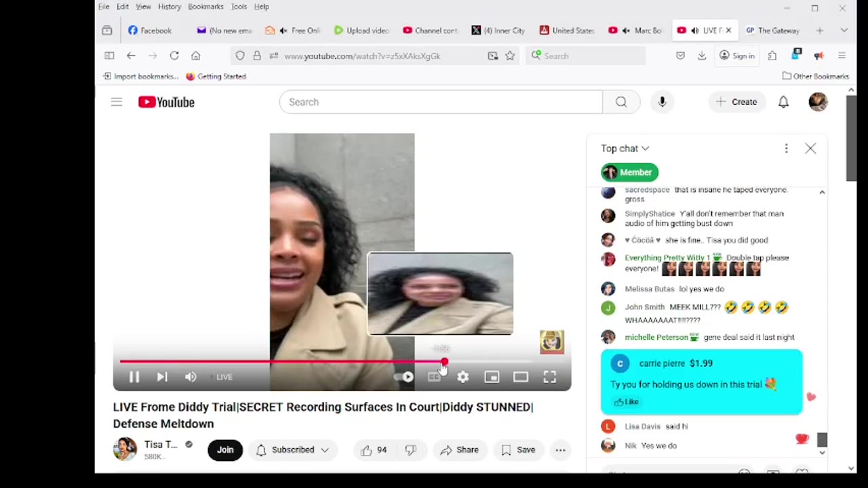Open a new browser tab

click(819, 30)
